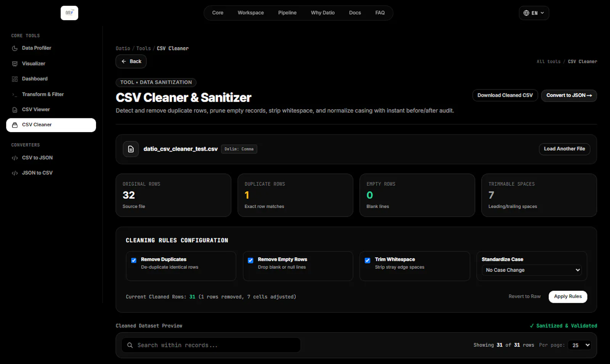
Task: Click the Datio logo icon
Action: point(69,13)
